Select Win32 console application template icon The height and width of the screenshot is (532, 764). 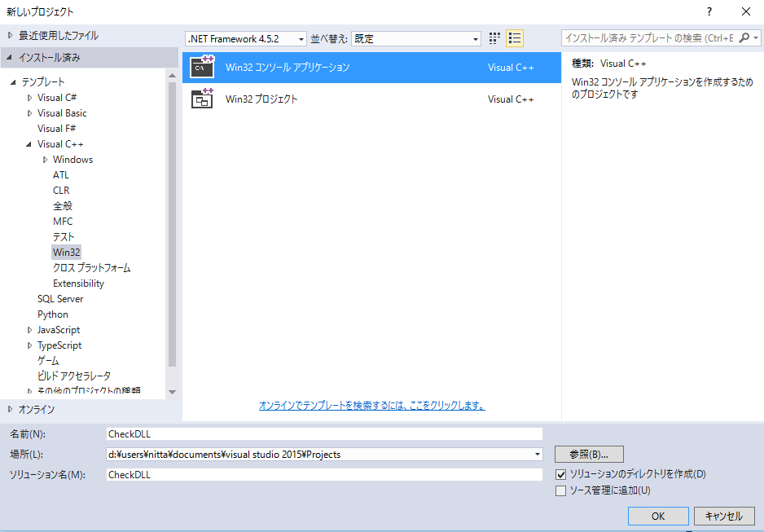202,68
